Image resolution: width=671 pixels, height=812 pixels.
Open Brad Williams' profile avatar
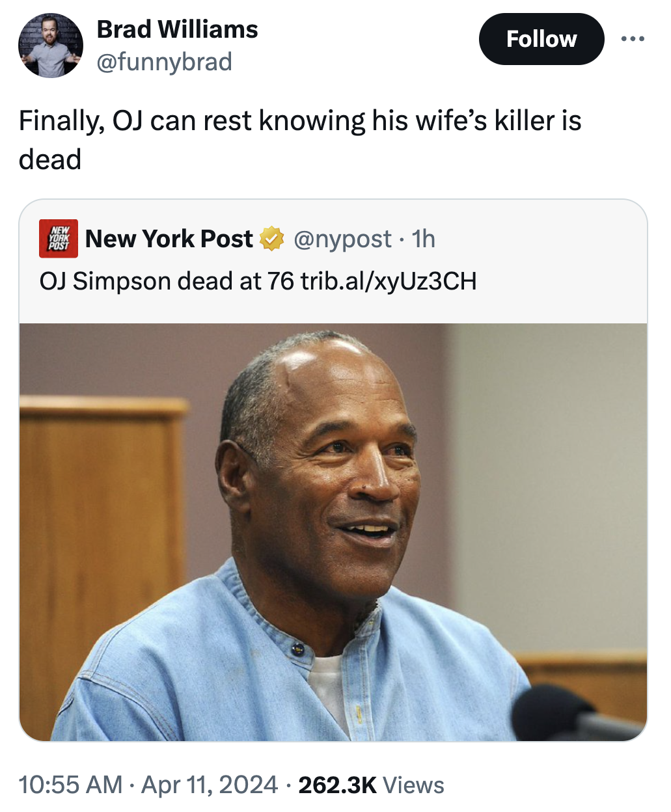tap(51, 46)
